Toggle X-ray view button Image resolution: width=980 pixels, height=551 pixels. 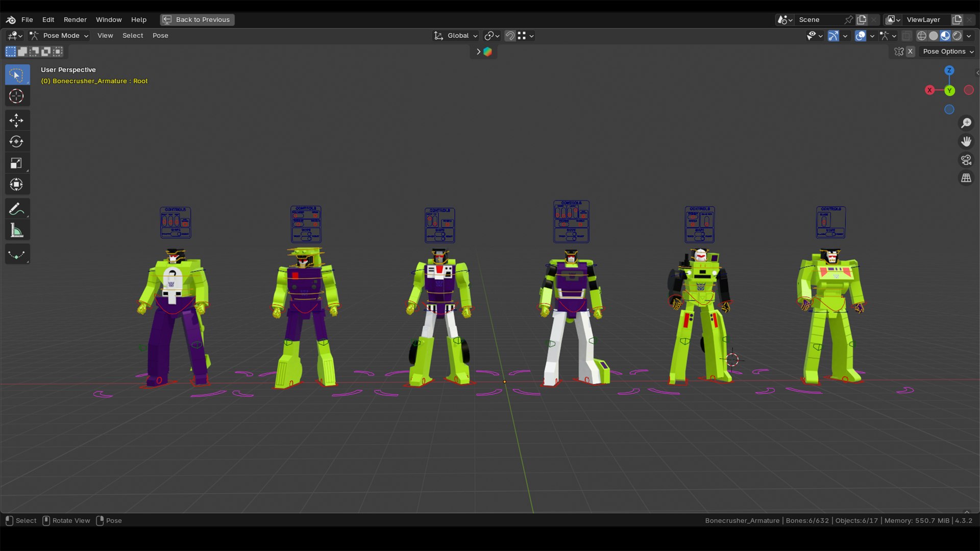click(x=906, y=36)
